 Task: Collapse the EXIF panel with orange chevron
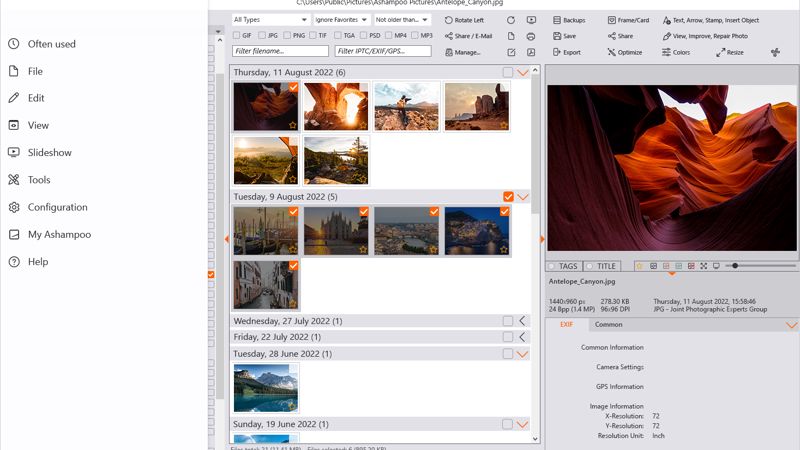pos(791,325)
